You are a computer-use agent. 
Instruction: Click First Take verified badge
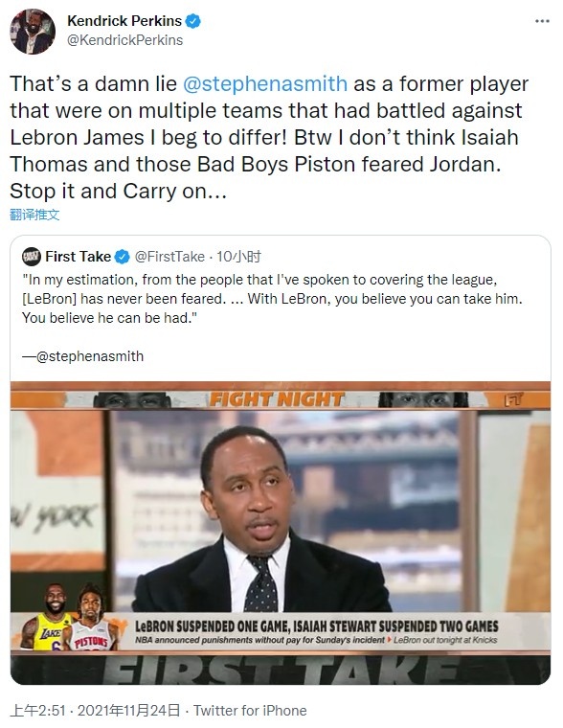tap(122, 257)
